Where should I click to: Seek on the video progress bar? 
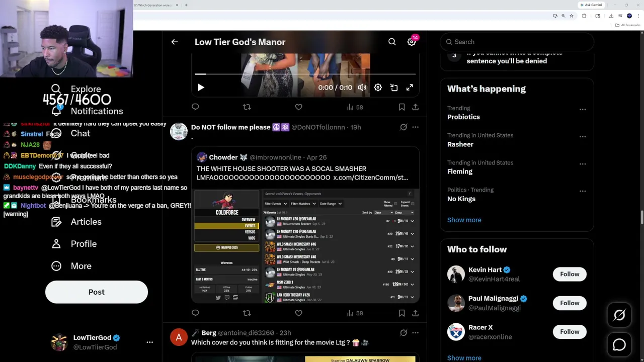(x=305, y=74)
